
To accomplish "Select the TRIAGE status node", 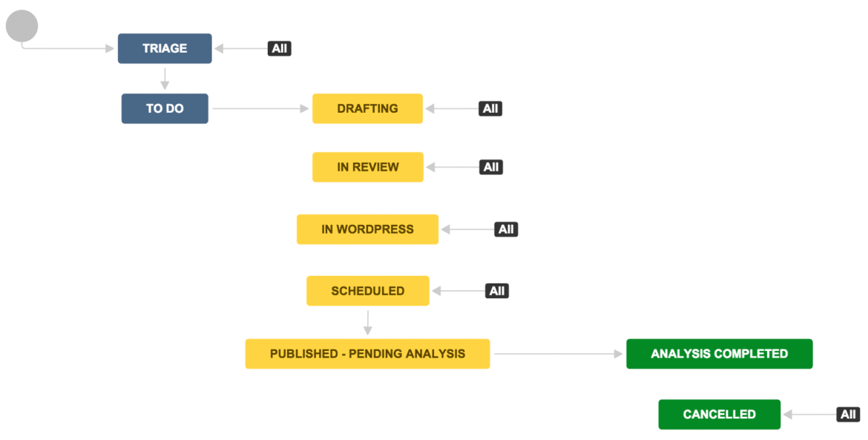I will coord(165,48).
